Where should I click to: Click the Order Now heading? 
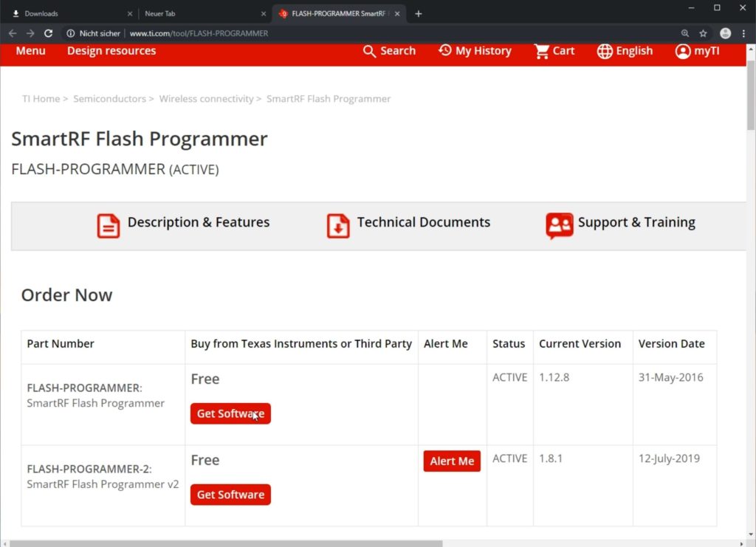[66, 295]
